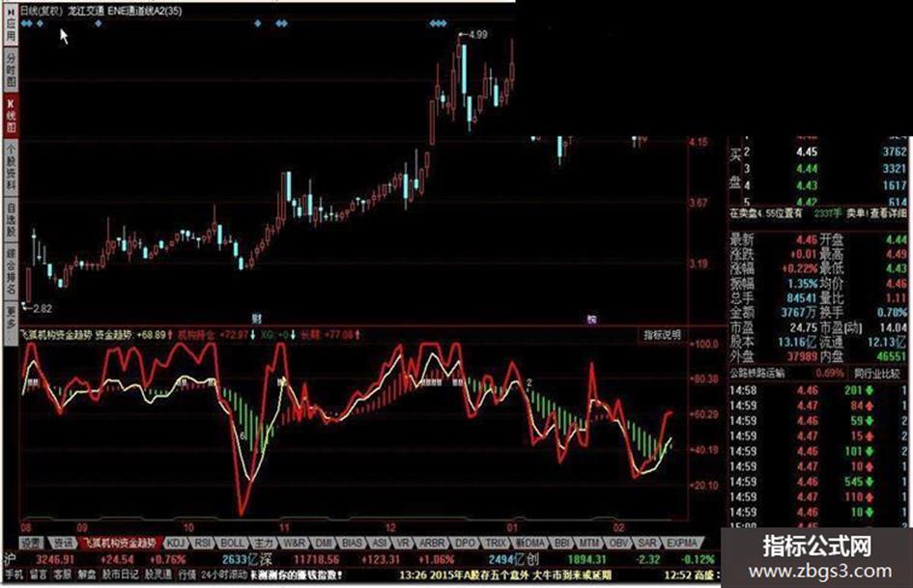
Task: Switch to KDJ indicator tab
Action: coord(175,544)
